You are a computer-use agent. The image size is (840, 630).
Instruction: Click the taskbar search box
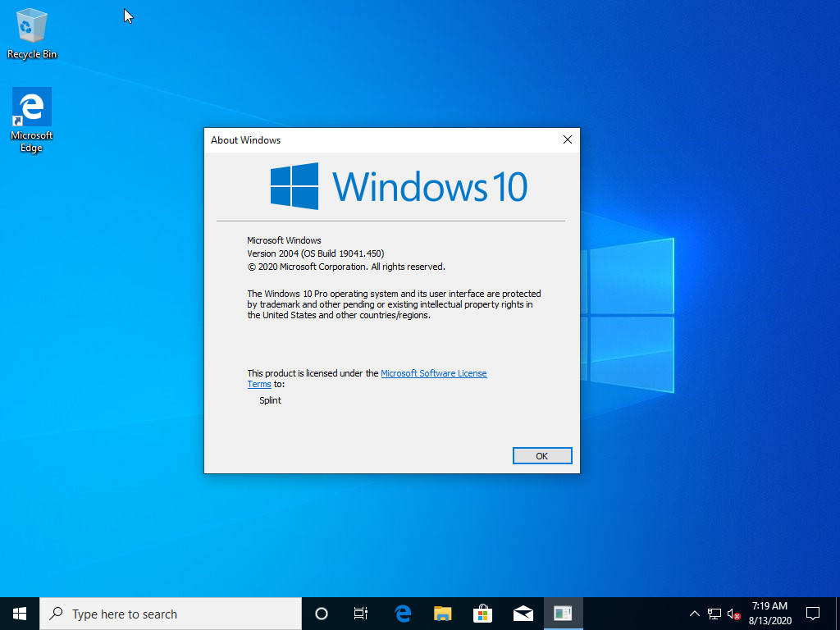pos(171,614)
